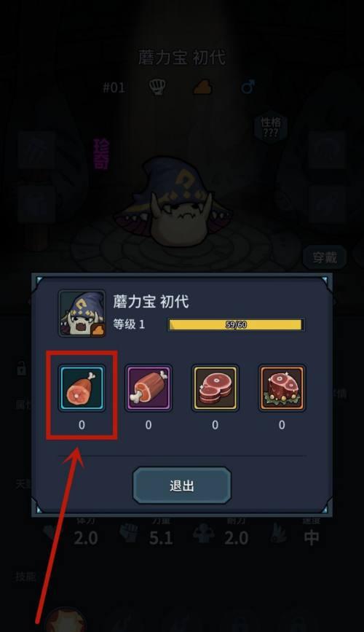Tap the 蘑力宝 初代 title at top
The height and width of the screenshot is (632, 364).
[x=181, y=58]
